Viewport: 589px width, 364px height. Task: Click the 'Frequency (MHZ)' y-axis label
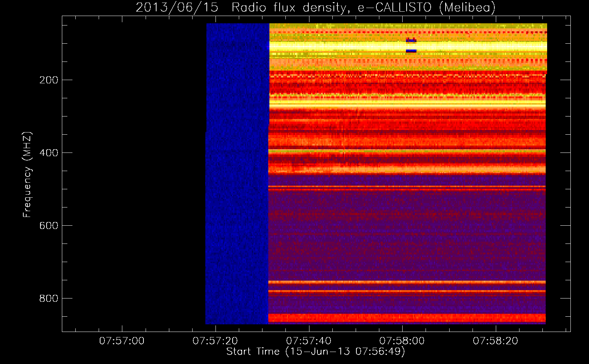pos(27,175)
